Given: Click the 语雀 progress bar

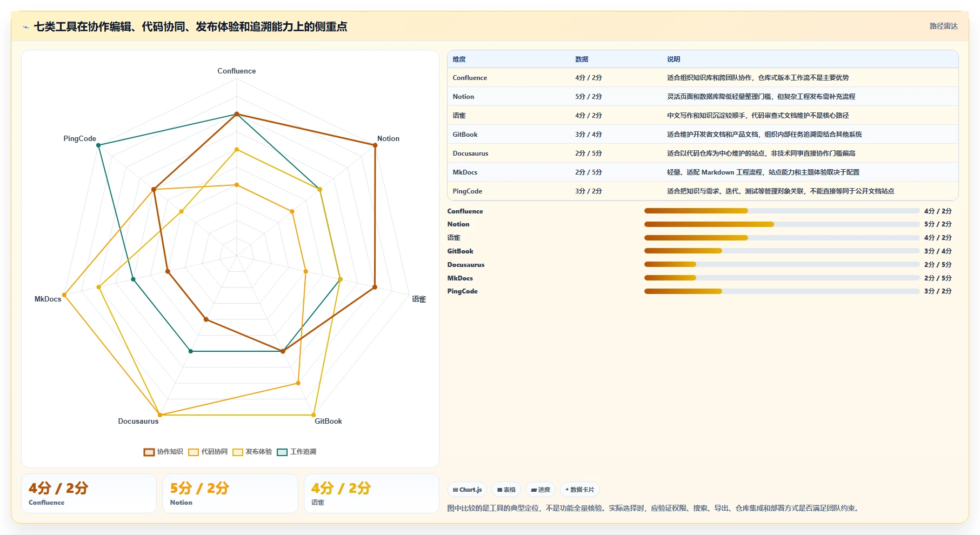Looking at the screenshot, I should [x=782, y=238].
